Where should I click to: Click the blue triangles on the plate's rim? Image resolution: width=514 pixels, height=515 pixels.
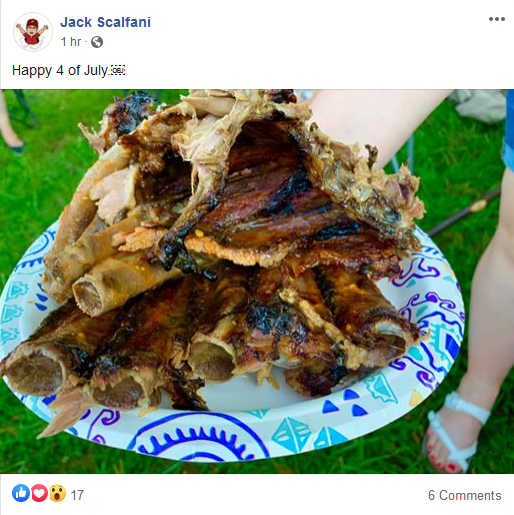[345, 403]
